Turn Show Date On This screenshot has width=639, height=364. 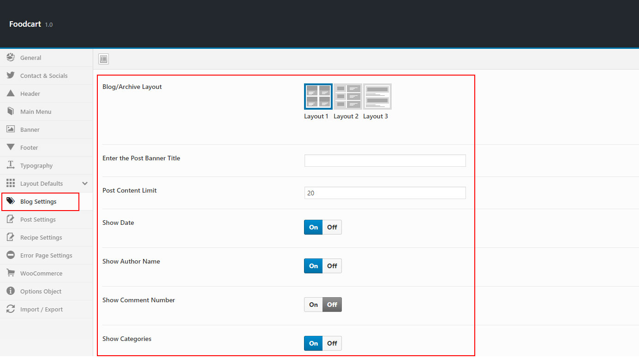coord(314,227)
